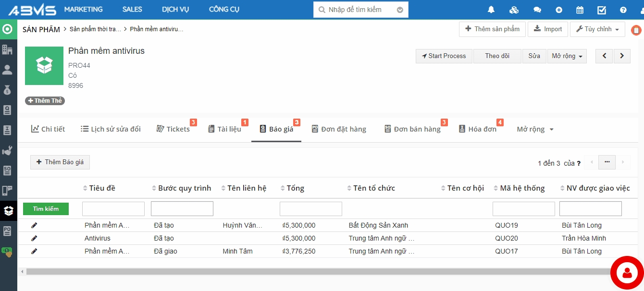This screenshot has width=644, height=291.
Task: Open the SALES menu
Action: coord(132,10)
